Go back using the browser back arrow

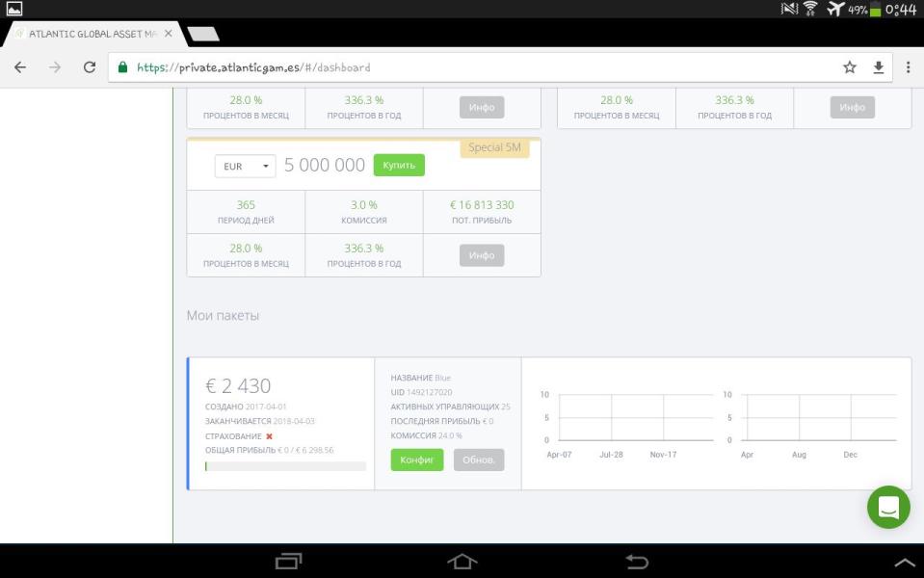pos(20,67)
